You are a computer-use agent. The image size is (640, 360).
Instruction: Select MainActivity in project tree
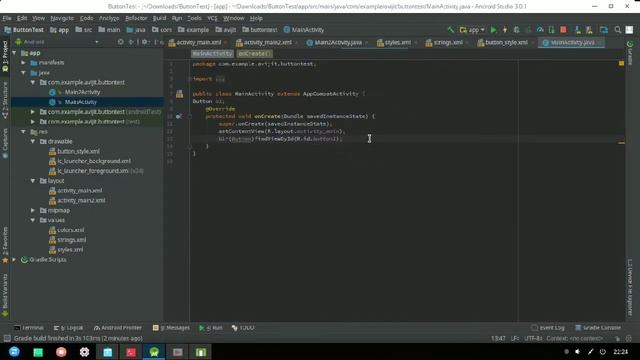(x=80, y=102)
